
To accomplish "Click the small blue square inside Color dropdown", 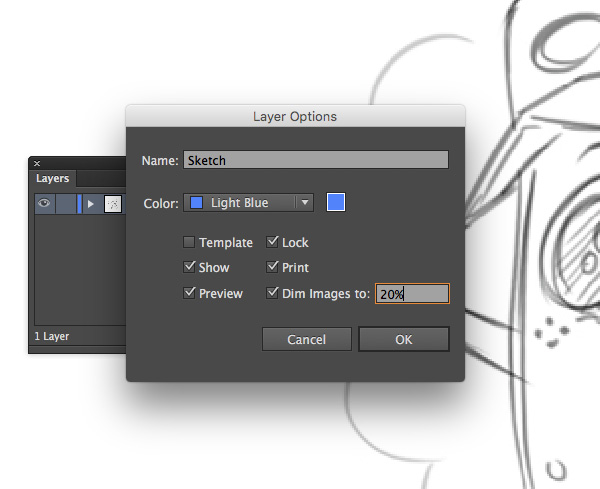I will 196,203.
